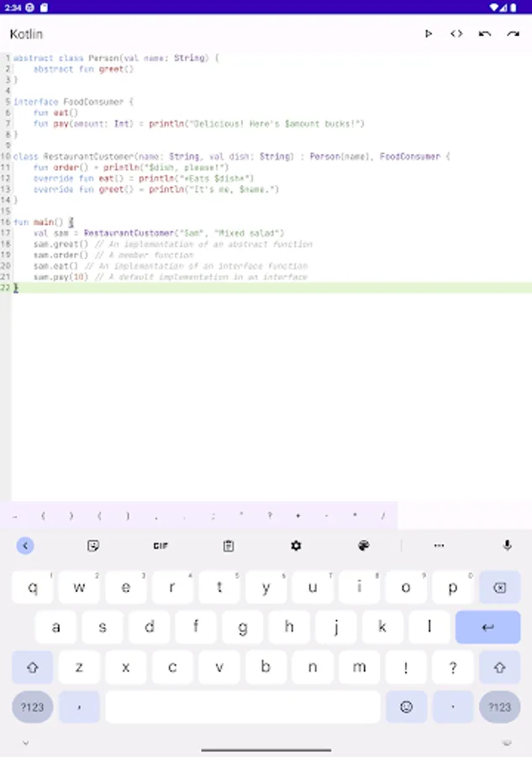Click the 'sam.order()' code line
Viewport: 532px width, 757px height.
click(113, 255)
